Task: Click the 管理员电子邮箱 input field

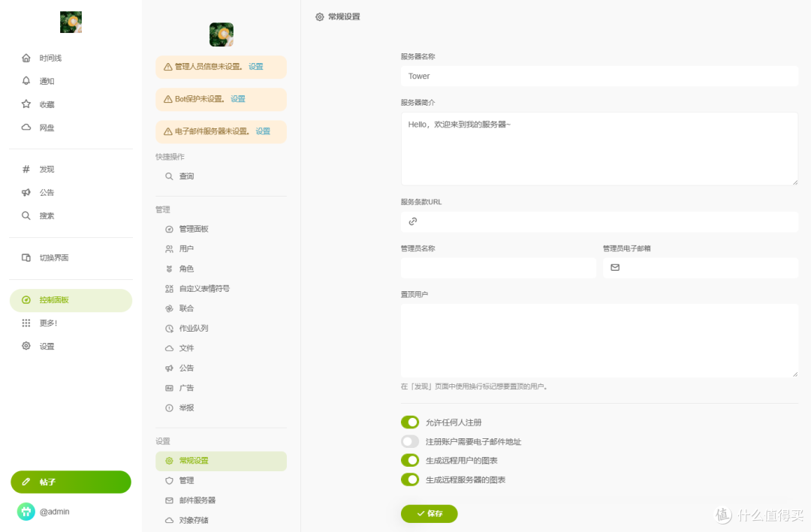Action: (701, 268)
